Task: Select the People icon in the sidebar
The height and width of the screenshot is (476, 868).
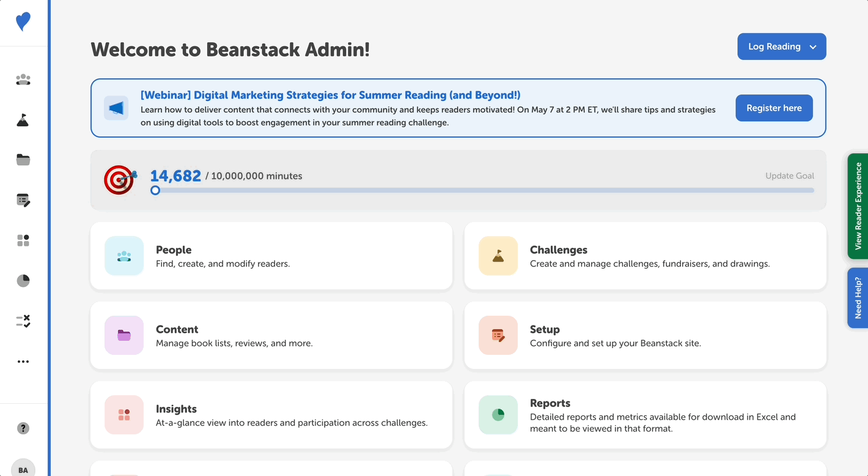Action: click(23, 80)
